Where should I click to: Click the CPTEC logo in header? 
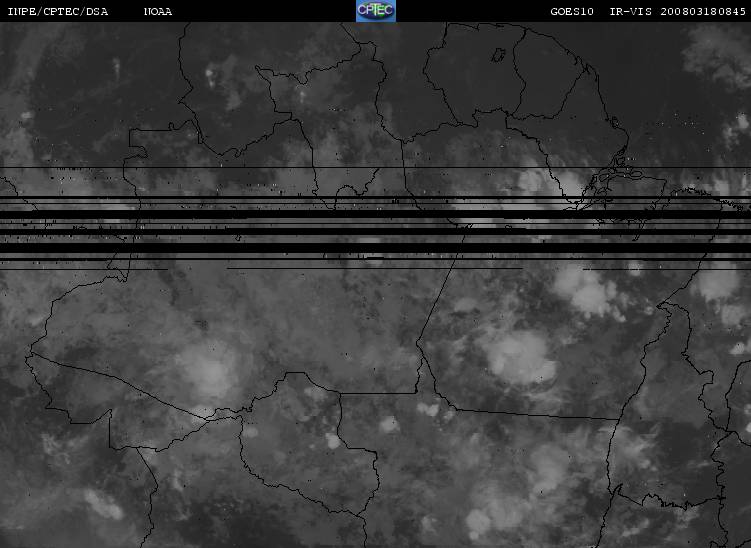tap(376, 11)
